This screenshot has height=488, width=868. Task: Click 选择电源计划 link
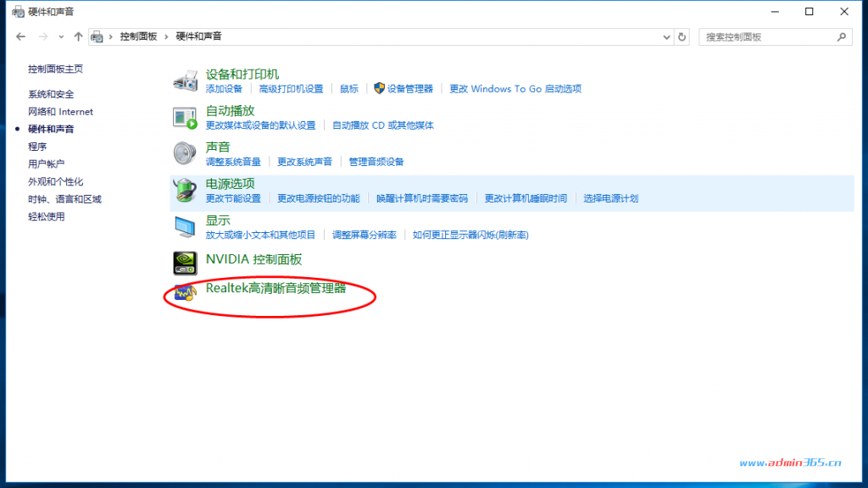click(x=610, y=198)
